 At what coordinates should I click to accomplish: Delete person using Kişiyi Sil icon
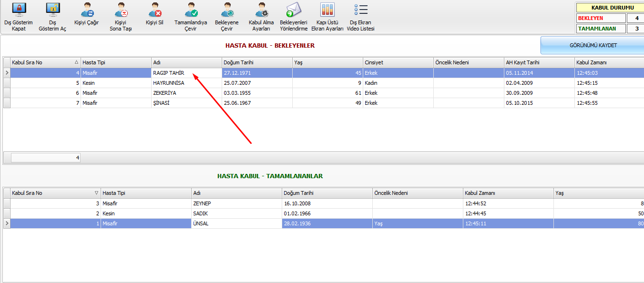pos(154,10)
